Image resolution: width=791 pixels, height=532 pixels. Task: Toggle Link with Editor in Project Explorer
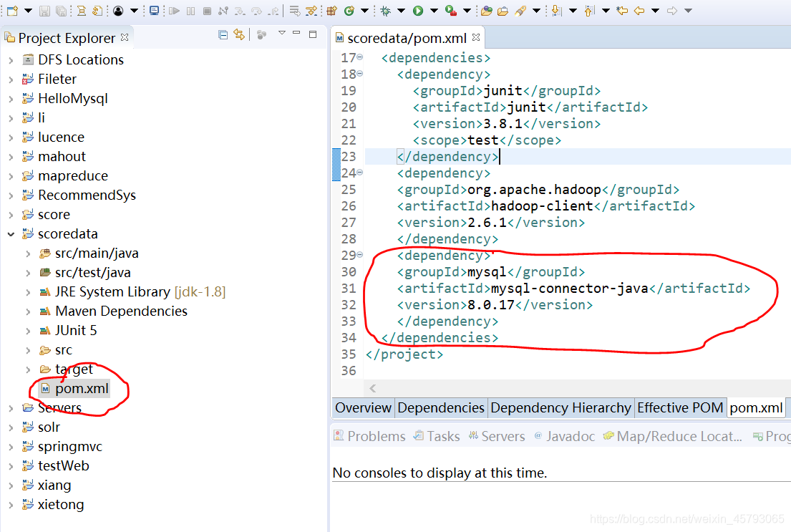[239, 34]
